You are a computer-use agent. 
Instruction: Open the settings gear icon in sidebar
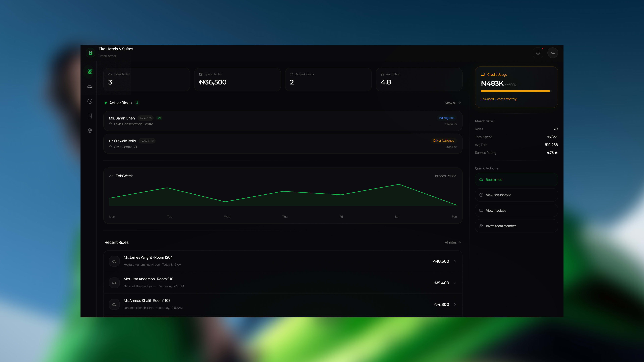click(90, 131)
